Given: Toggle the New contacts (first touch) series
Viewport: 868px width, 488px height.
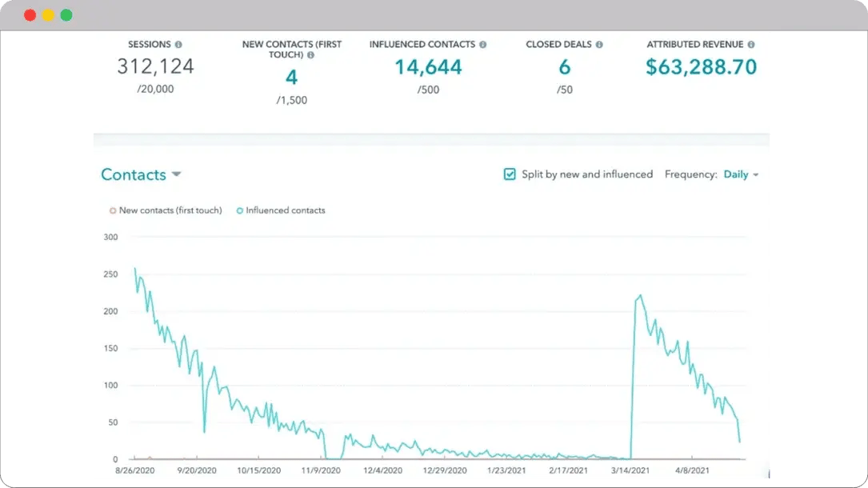Looking at the screenshot, I should (x=164, y=210).
